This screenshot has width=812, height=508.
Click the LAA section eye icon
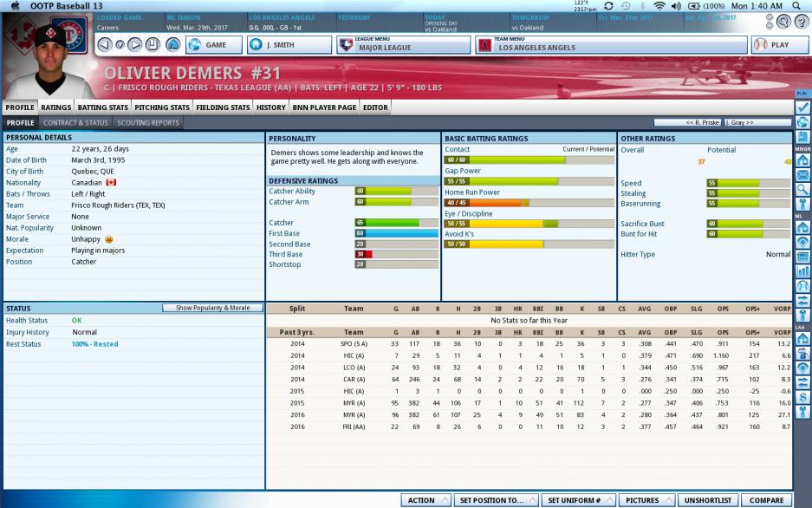(x=802, y=368)
